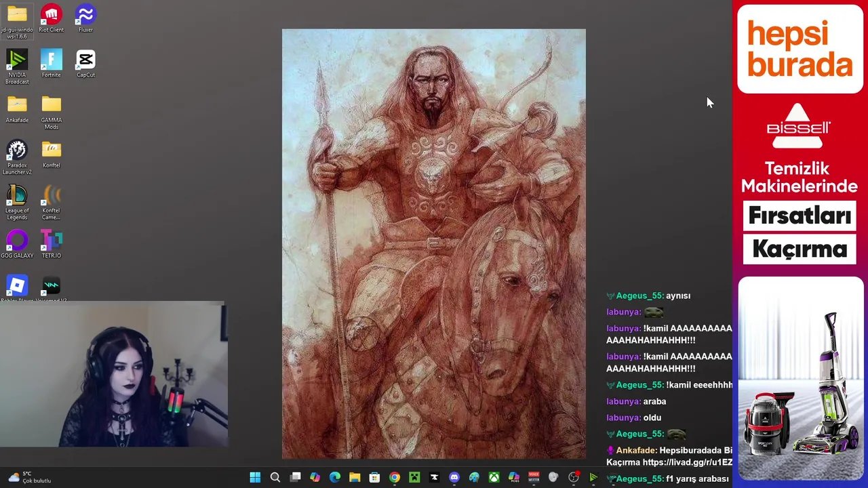Switch to Discord in the taskbar

click(454, 478)
